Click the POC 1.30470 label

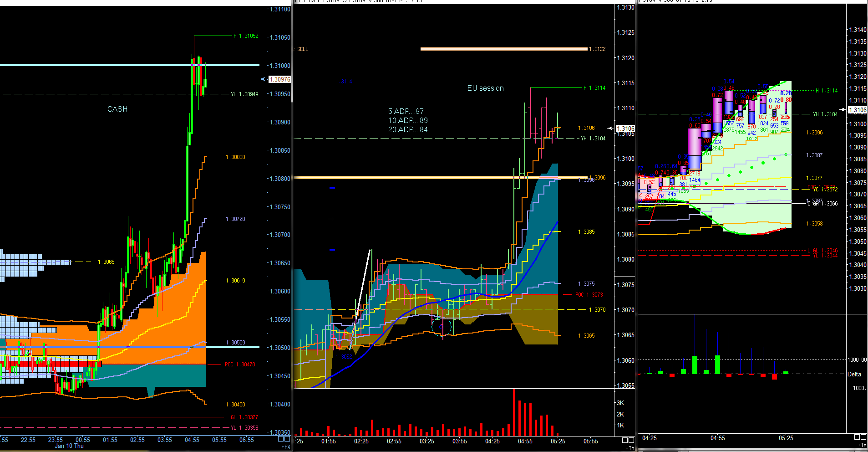[240, 365]
